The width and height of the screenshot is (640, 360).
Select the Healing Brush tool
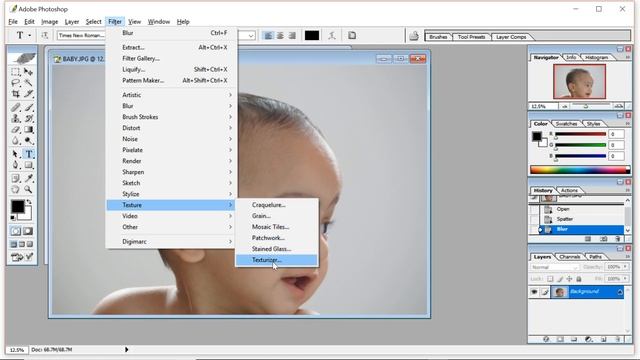click(16, 107)
